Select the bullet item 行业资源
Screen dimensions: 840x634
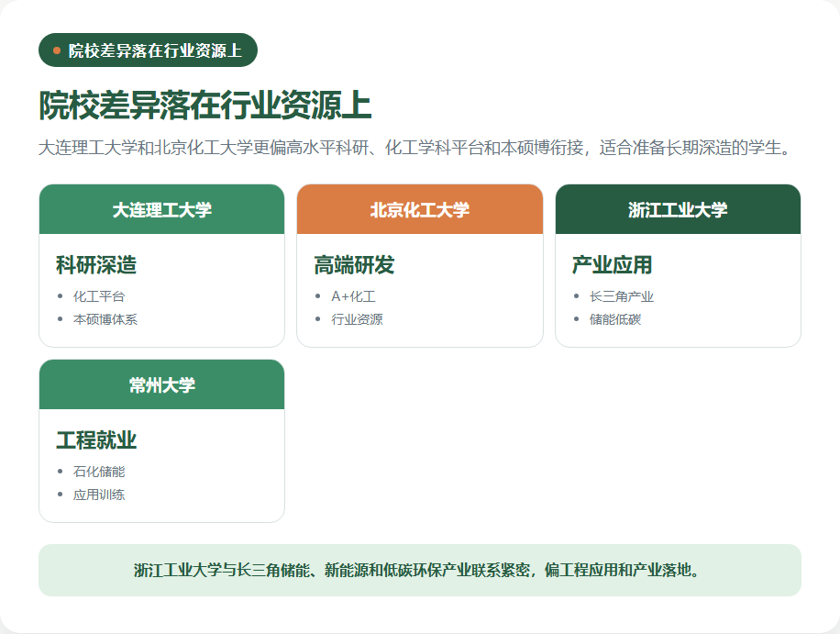[358, 319]
